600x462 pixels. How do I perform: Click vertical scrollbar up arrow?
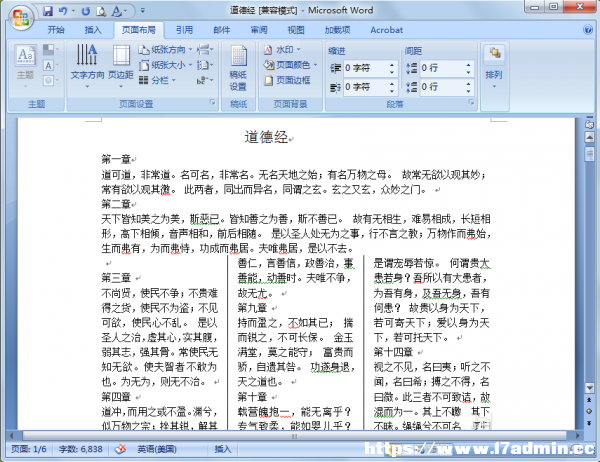click(x=590, y=137)
